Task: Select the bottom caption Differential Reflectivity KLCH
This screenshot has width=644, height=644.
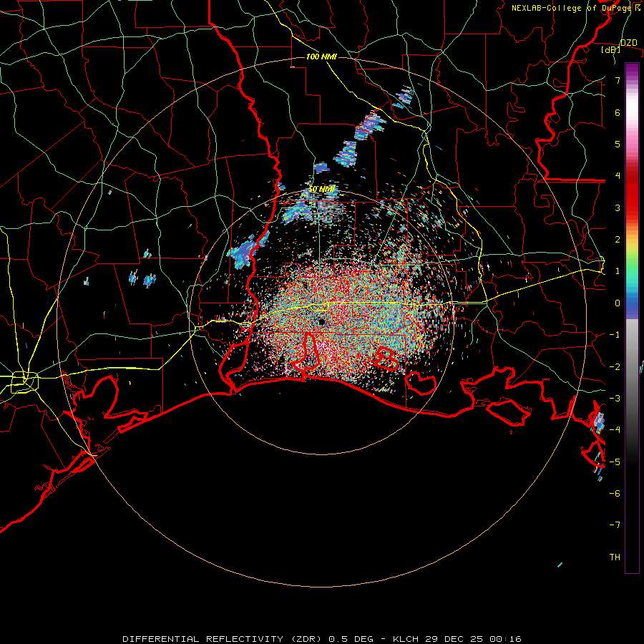Action: pyautogui.click(x=322, y=639)
